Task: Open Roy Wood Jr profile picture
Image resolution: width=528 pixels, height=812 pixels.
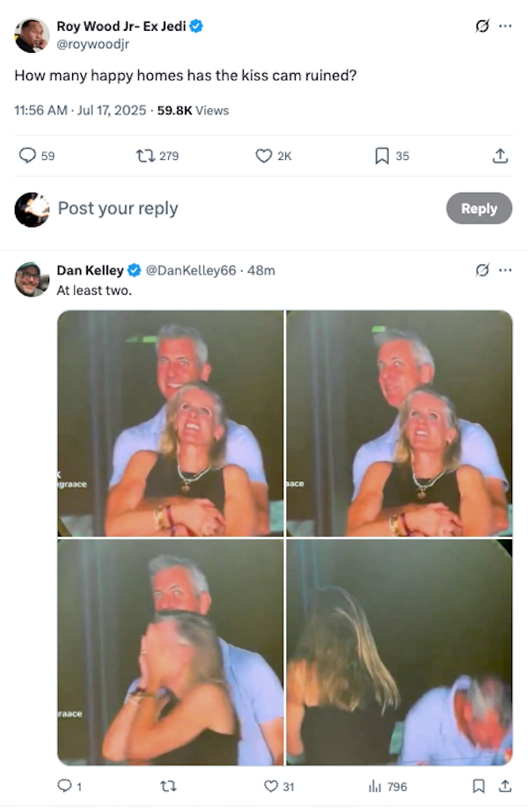Action: pyautogui.click(x=32, y=35)
